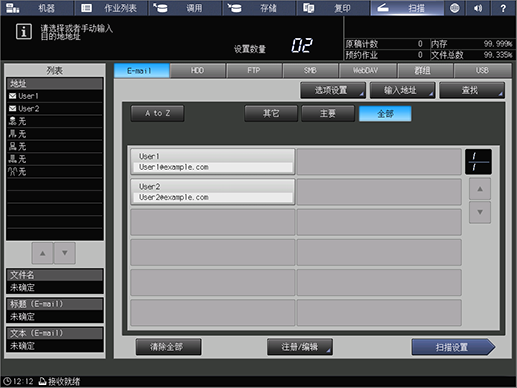
Task: Select User1 address entry User1@example.com
Action: tap(213, 162)
